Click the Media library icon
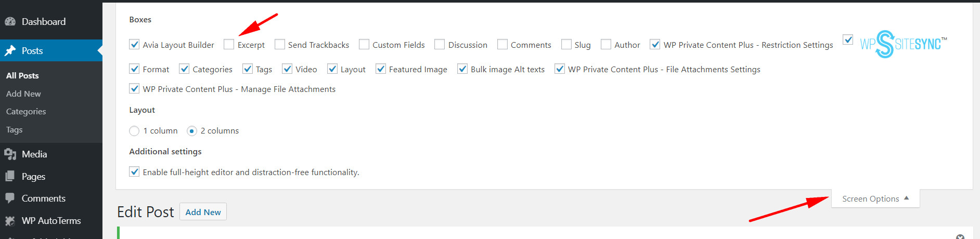Screen dimensions: 980x239 point(10,154)
